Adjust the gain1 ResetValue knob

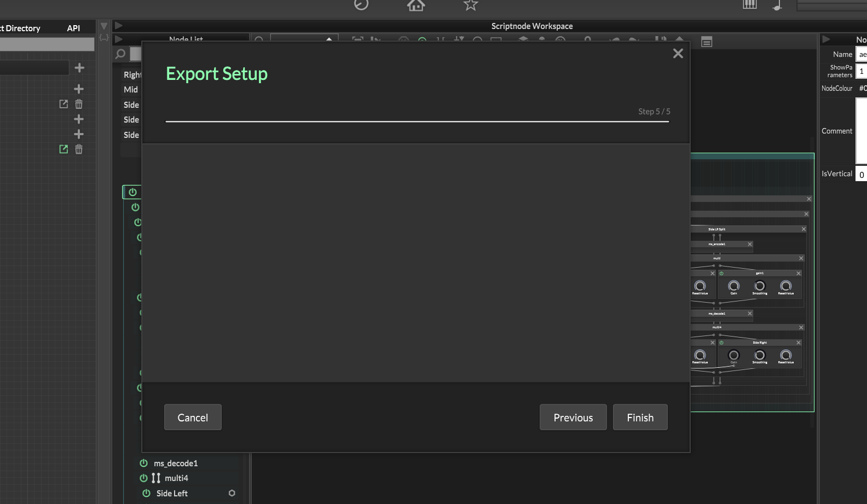pyautogui.click(x=786, y=286)
